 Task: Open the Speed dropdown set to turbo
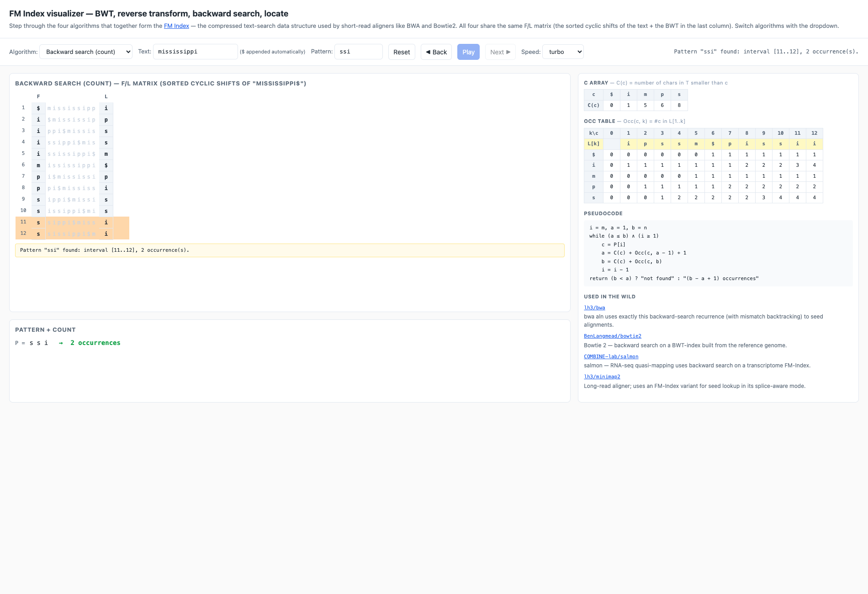(563, 52)
